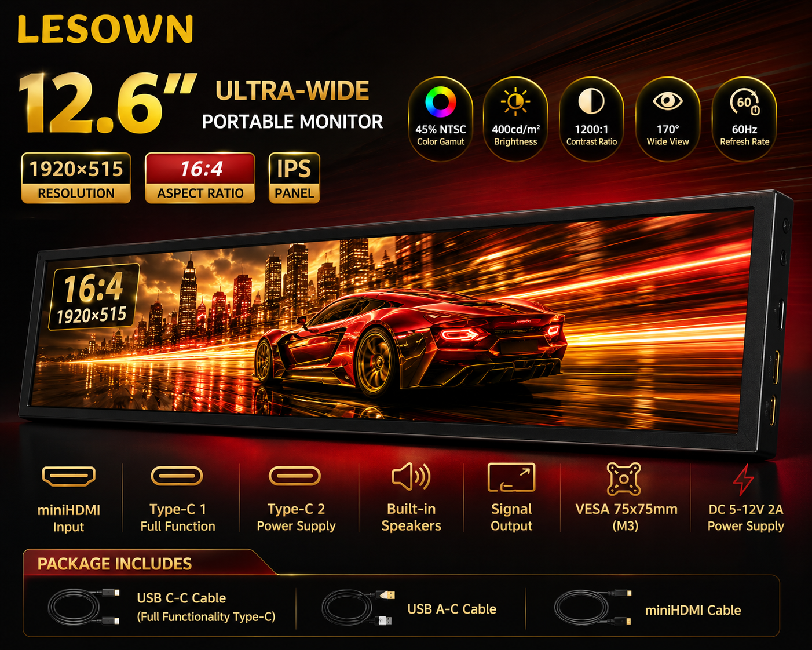Click the VESA mount icon
The image size is (812, 650).
coord(624,479)
